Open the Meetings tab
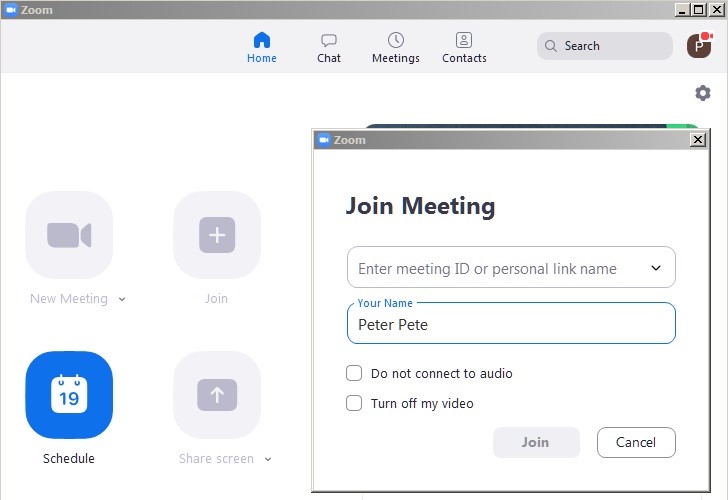The height and width of the screenshot is (500, 728). pos(396,47)
